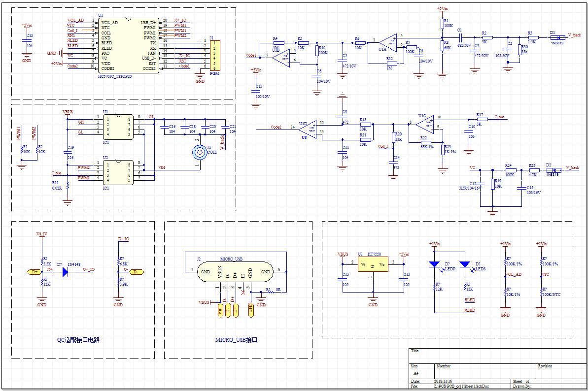Select the LEDS light-emitting diode symbol

click(465, 264)
